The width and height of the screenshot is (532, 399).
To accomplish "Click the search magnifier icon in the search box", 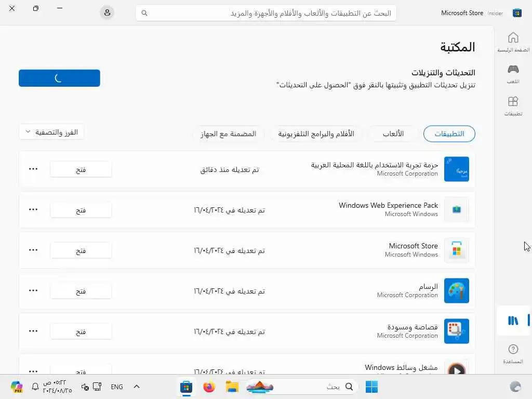I will pyautogui.click(x=144, y=13).
